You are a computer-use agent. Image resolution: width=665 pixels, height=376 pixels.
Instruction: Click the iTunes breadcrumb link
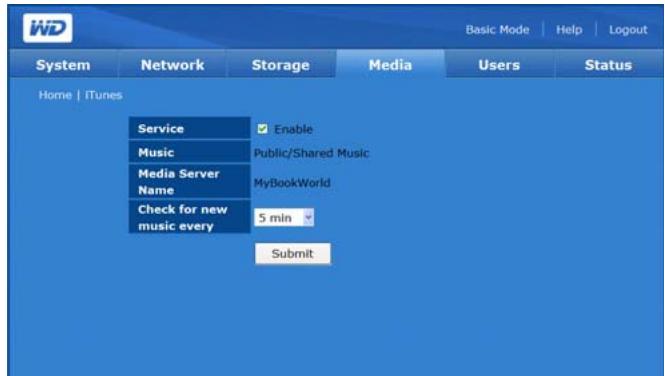tap(103, 95)
